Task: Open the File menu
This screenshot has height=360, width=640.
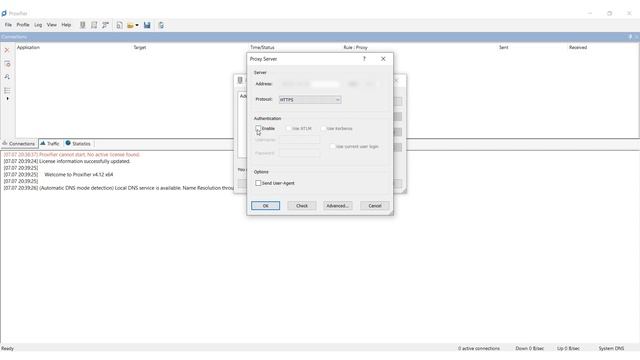Action: (x=8, y=25)
